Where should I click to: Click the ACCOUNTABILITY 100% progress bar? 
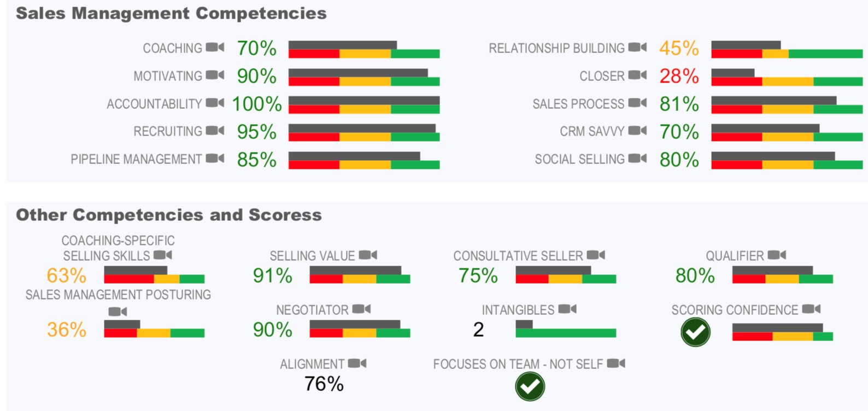pyautogui.click(x=364, y=105)
